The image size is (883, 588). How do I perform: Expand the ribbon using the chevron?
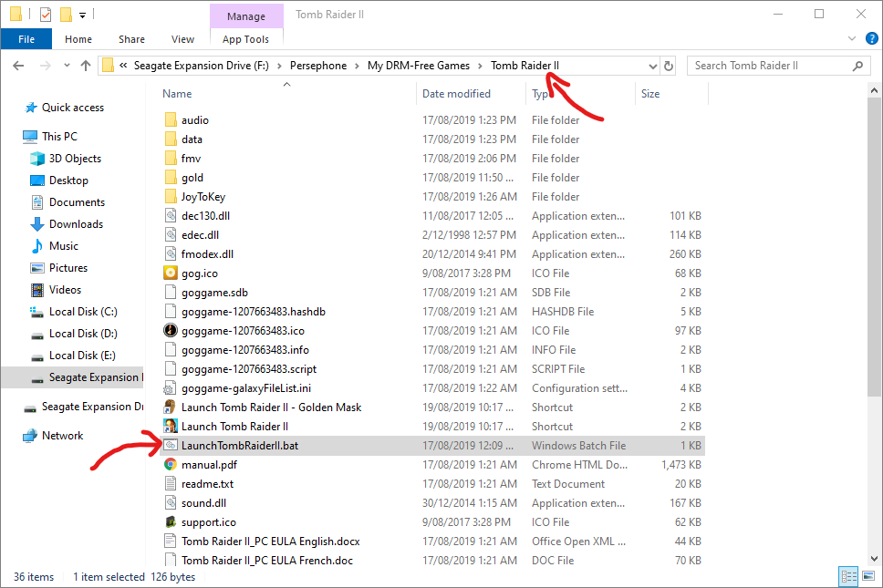(850, 39)
